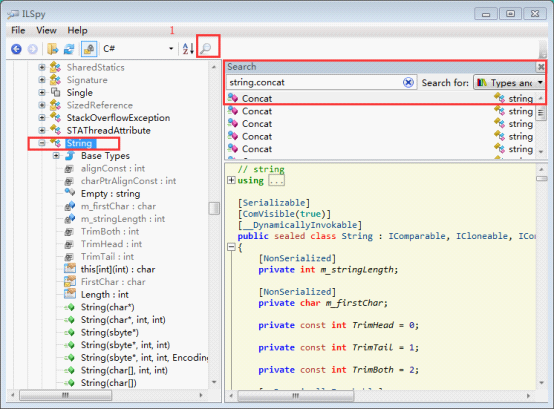The height and width of the screenshot is (409, 554).
Task: Click the fifth Concat result's string type
Action: pos(520,149)
